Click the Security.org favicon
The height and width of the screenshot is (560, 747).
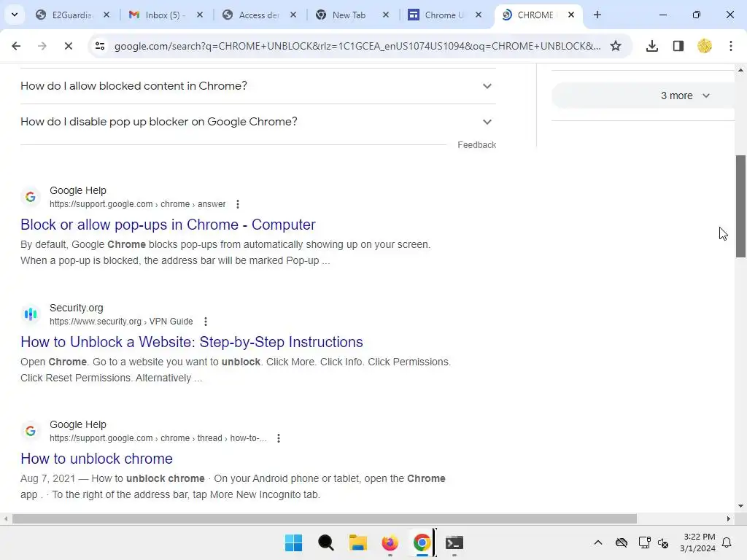[31, 314]
